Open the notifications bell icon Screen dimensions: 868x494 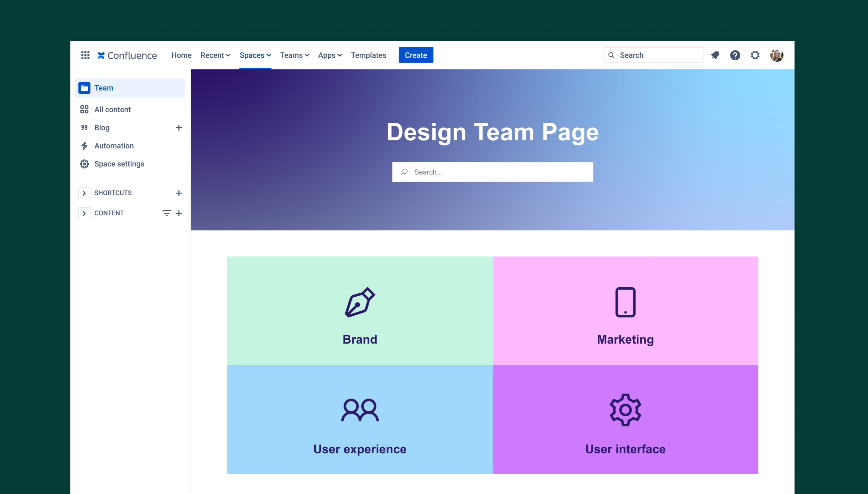(715, 55)
